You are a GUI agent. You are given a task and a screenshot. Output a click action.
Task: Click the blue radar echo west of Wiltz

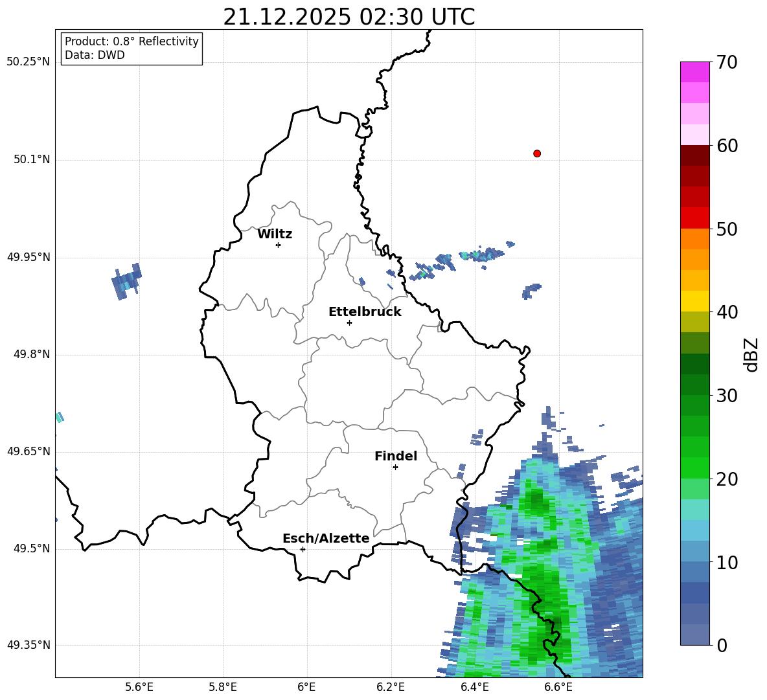click(126, 281)
